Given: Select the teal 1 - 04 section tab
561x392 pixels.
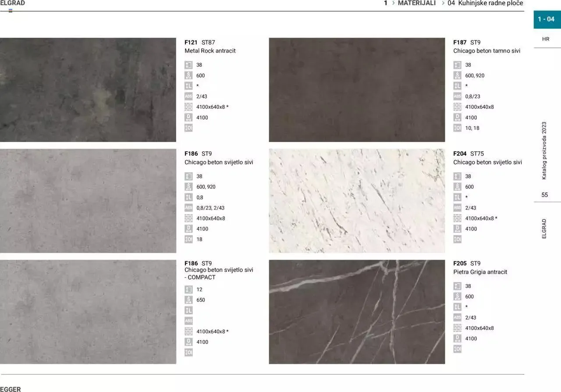Looking at the screenshot, I should coord(546,19).
